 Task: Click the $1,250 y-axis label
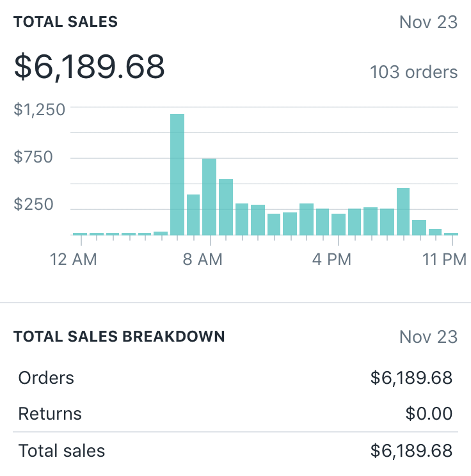point(40,109)
